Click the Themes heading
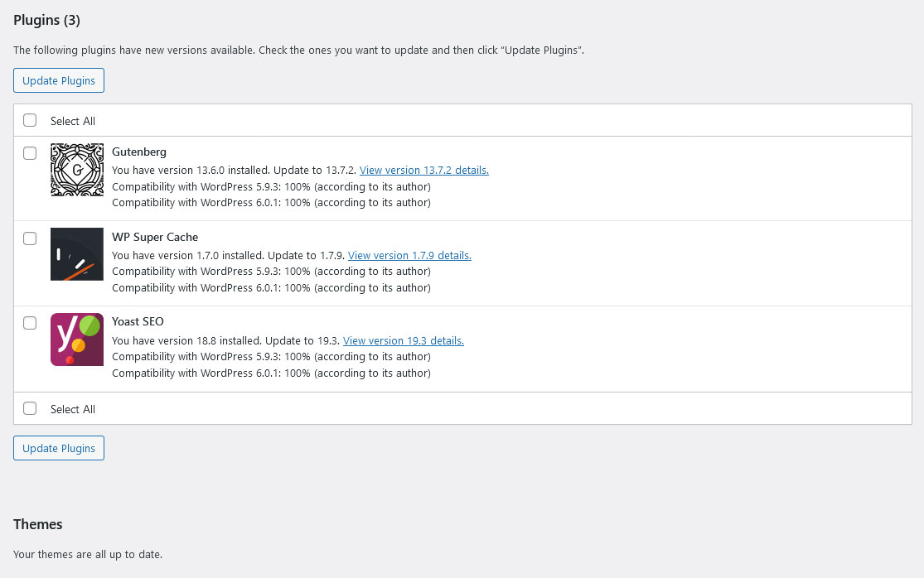Viewport: 924px width, 578px height. coord(38,524)
